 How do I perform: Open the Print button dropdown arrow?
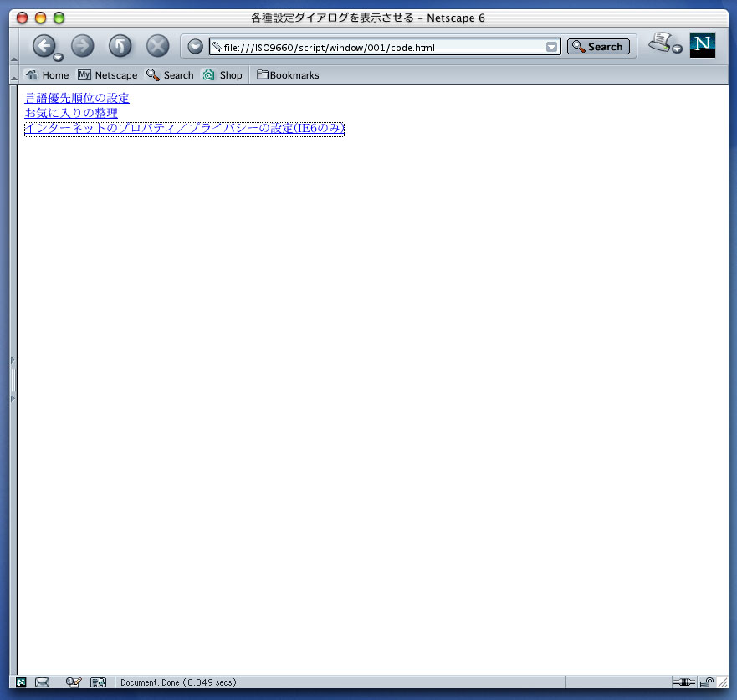point(678,49)
